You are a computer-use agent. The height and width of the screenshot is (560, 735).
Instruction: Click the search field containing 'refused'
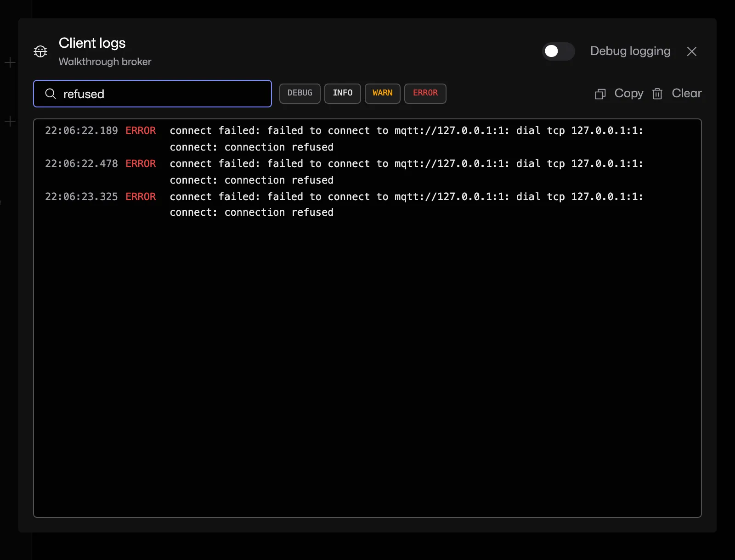coord(153,94)
